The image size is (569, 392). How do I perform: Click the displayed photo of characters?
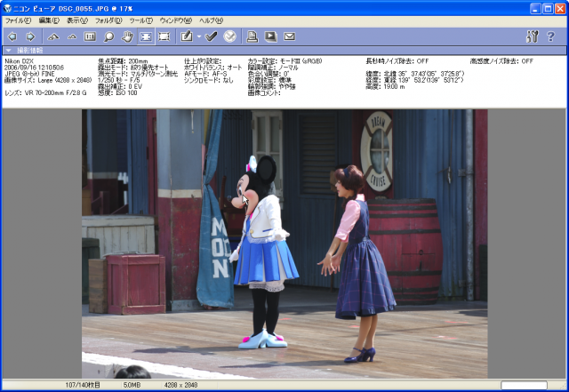[284, 244]
